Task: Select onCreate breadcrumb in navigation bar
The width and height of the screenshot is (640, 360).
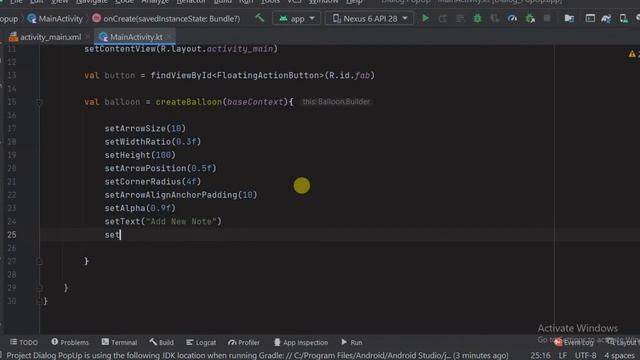Action: [x=166, y=19]
